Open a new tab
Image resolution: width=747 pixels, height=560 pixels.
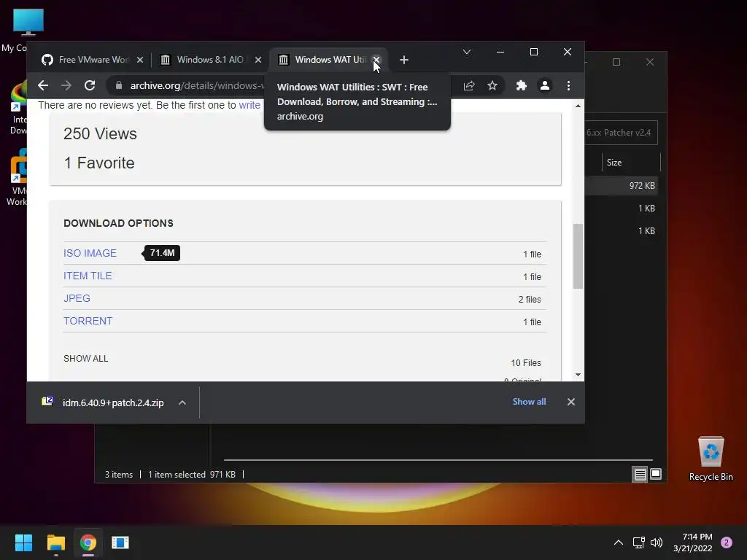point(404,60)
